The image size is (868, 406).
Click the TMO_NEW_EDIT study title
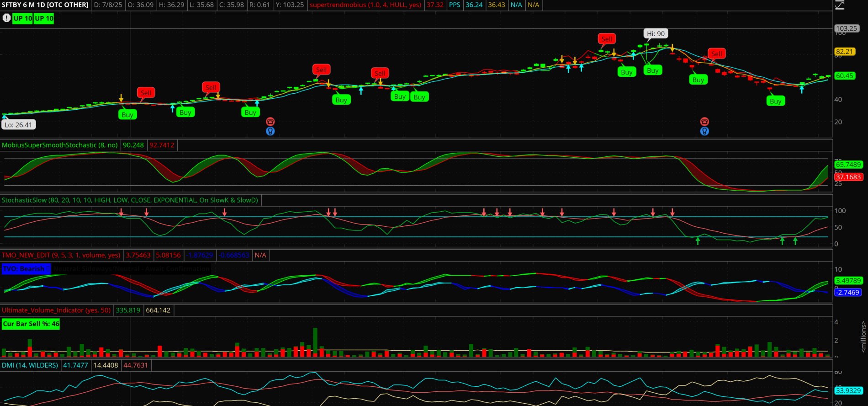pos(61,255)
